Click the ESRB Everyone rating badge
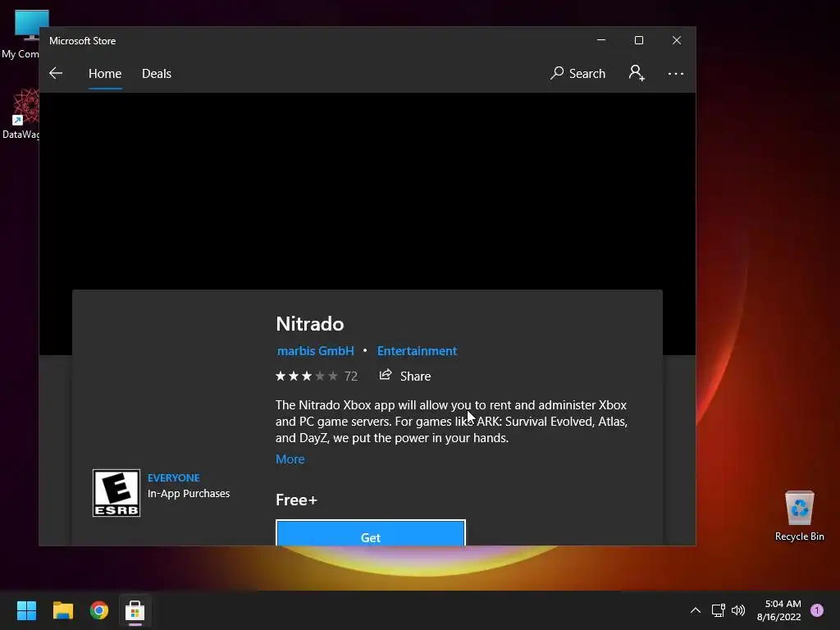Viewport: 840px width, 630px height. [116, 493]
